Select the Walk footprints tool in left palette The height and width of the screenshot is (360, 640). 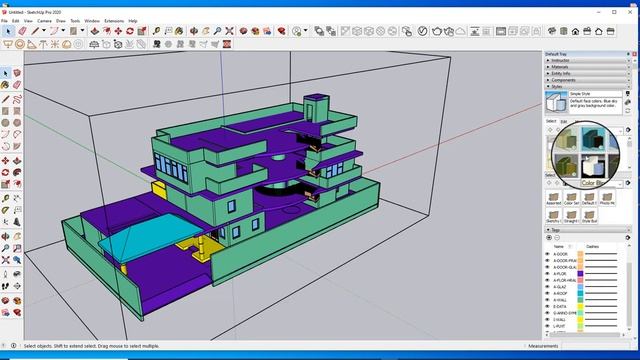pyautogui.click(x=5, y=286)
